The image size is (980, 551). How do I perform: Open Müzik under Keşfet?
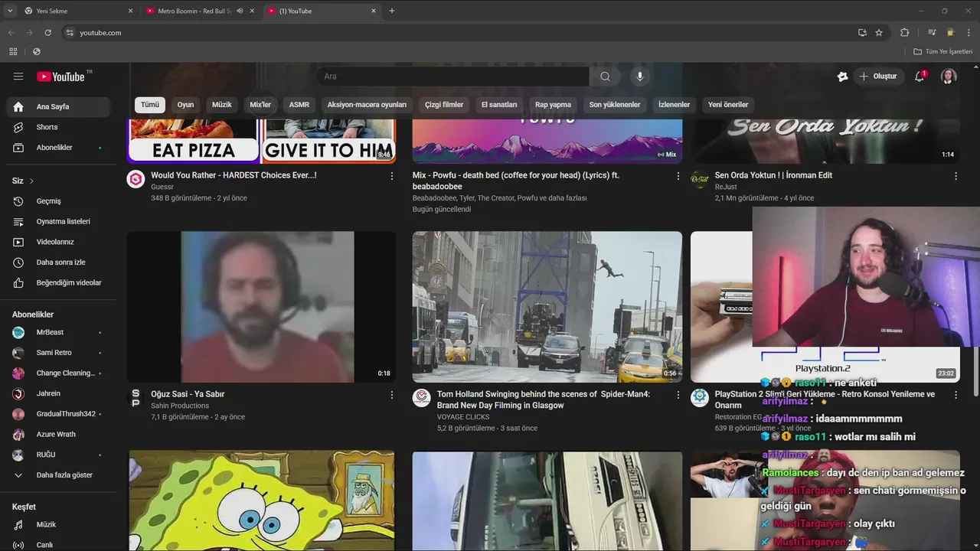[58, 525]
